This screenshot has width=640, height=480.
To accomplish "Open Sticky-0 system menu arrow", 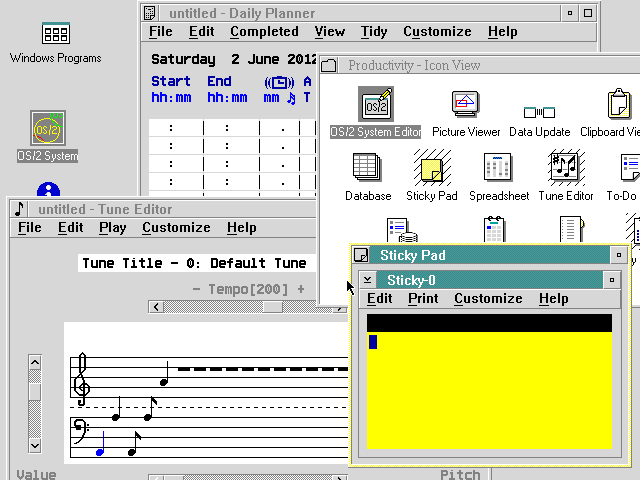I will (367, 280).
